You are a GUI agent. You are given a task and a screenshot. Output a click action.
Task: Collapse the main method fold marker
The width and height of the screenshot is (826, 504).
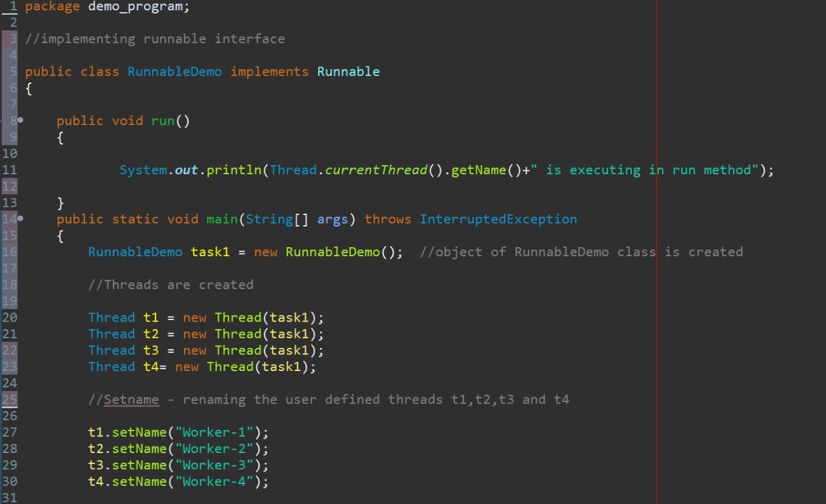pos(20,219)
